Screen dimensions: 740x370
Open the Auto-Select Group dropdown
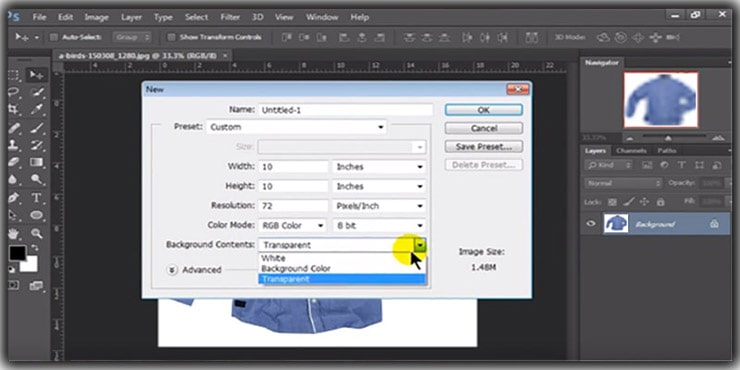[x=132, y=37]
